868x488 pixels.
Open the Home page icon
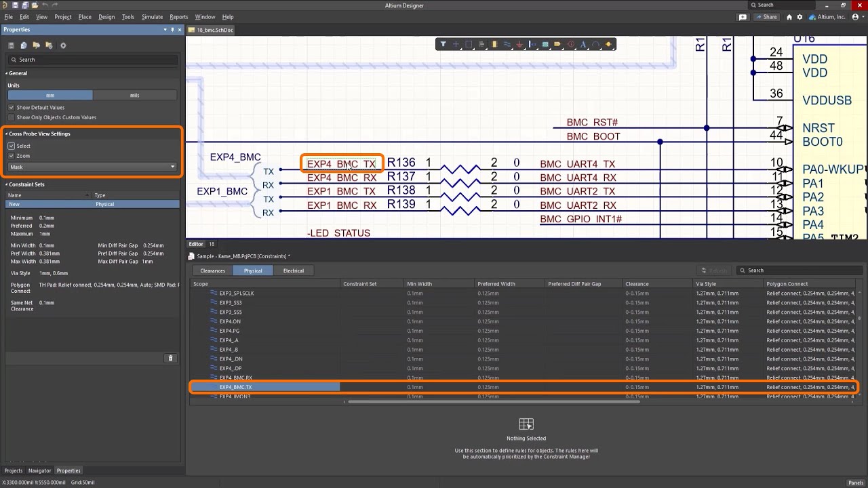coord(789,17)
